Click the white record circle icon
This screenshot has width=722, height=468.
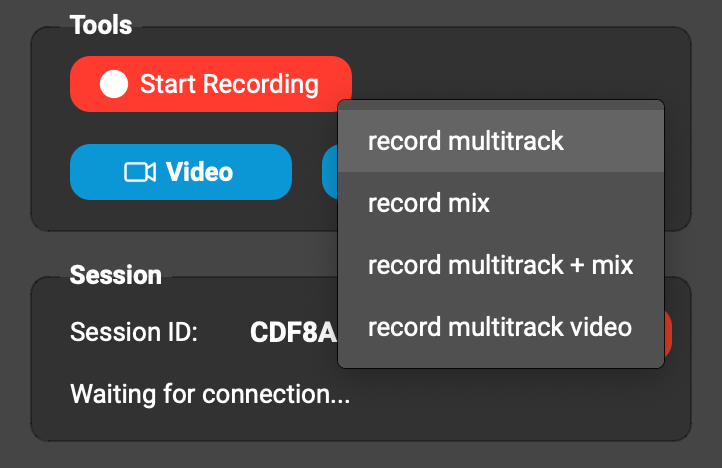[x=114, y=84]
